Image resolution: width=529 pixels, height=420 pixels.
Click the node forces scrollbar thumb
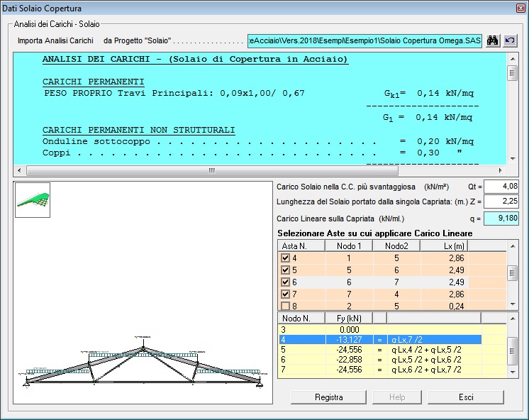point(513,351)
